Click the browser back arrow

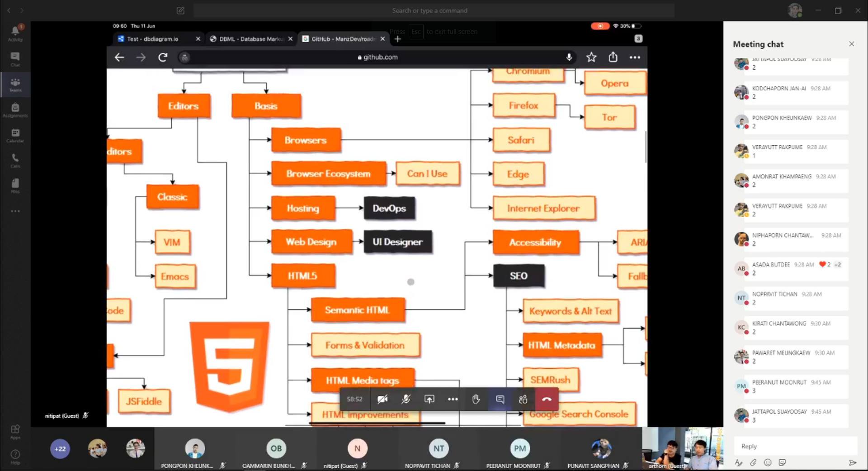pyautogui.click(x=119, y=57)
